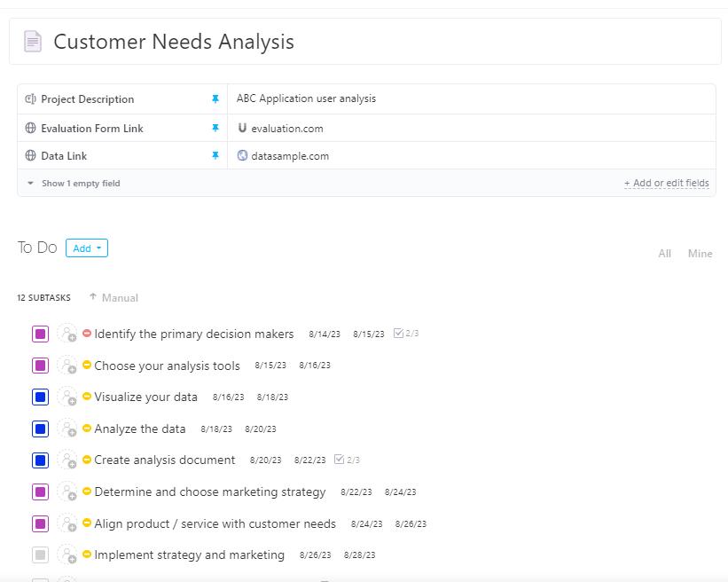This screenshot has height=582, width=728.
Task: Click the pin icon on the Data Link field
Action: [x=215, y=155]
